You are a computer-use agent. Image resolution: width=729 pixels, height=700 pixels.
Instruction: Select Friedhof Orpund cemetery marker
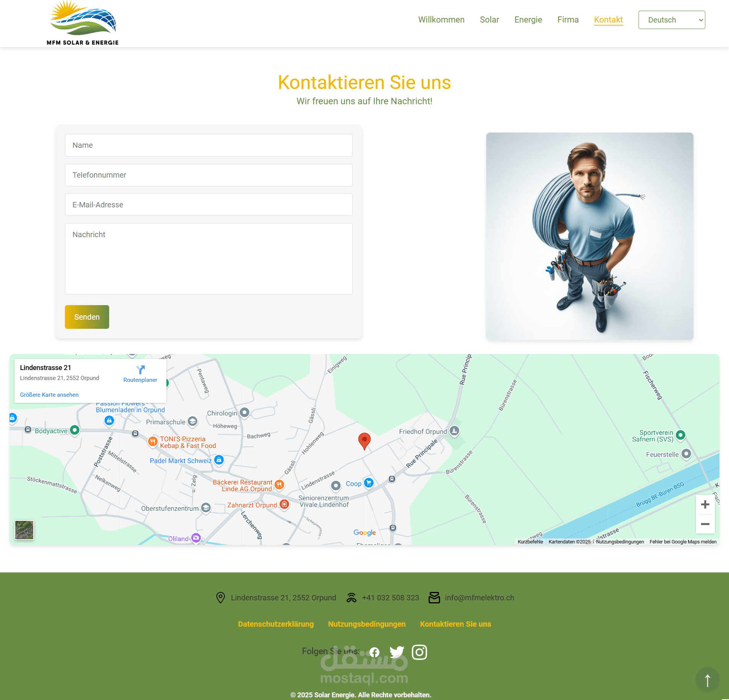pos(454,431)
